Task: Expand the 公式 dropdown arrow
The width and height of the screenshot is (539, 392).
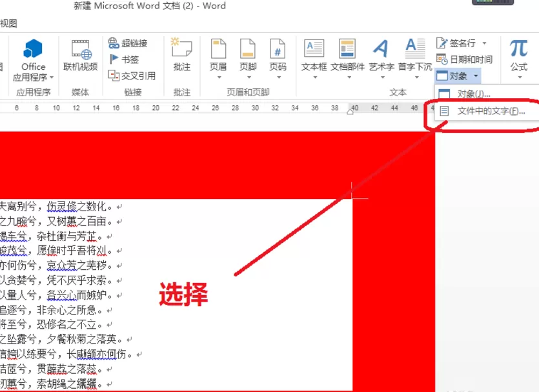Action: (x=520, y=77)
